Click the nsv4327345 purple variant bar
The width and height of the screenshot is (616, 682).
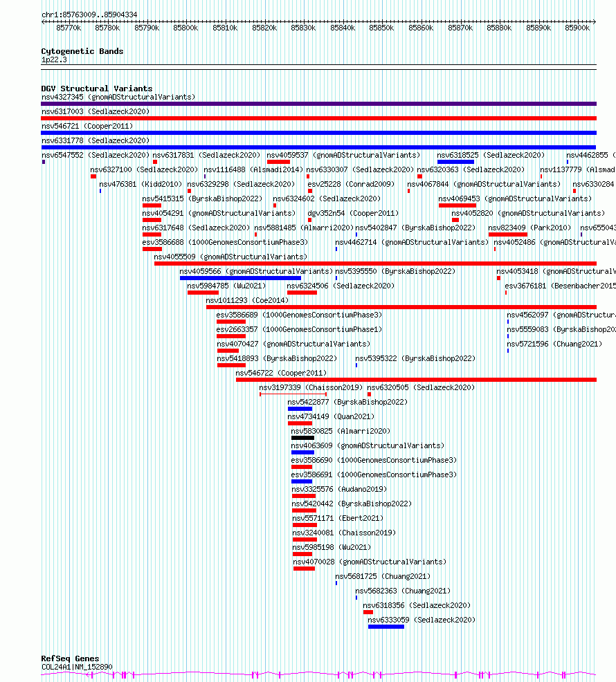coord(318,104)
